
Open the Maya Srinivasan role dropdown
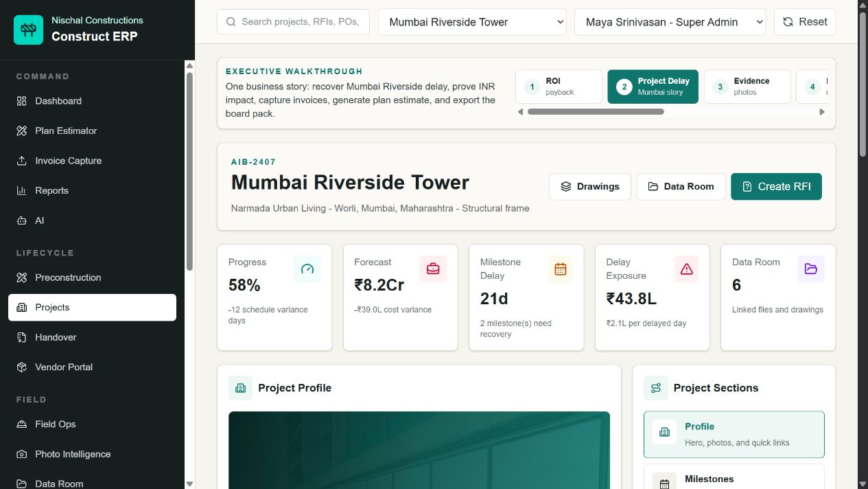[x=670, y=22]
